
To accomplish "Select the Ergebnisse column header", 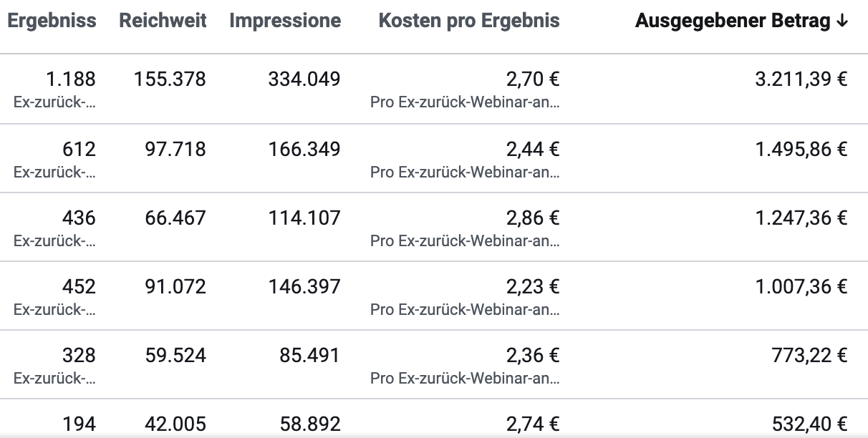I will [52, 21].
